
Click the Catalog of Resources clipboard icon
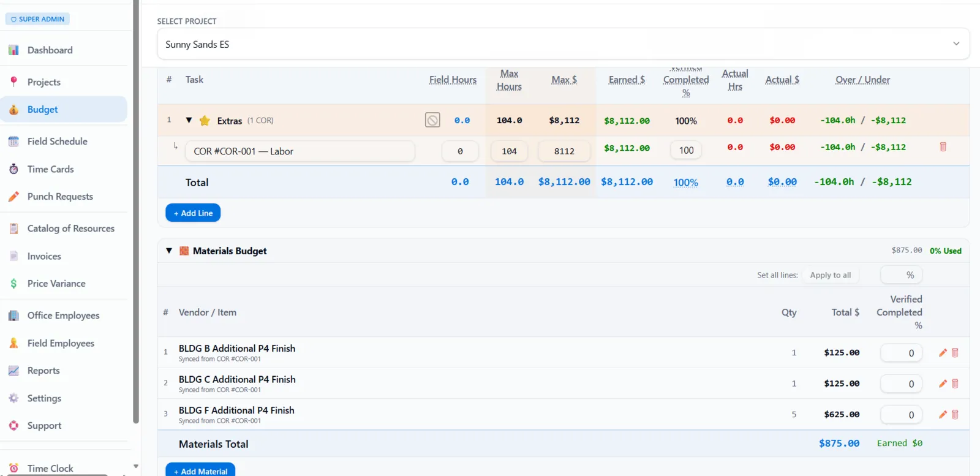coord(13,229)
